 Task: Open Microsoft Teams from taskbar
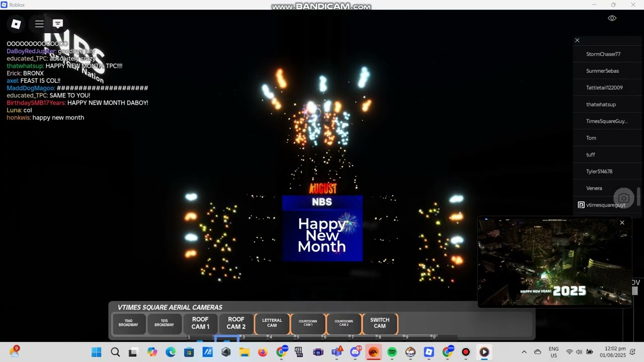click(337, 352)
